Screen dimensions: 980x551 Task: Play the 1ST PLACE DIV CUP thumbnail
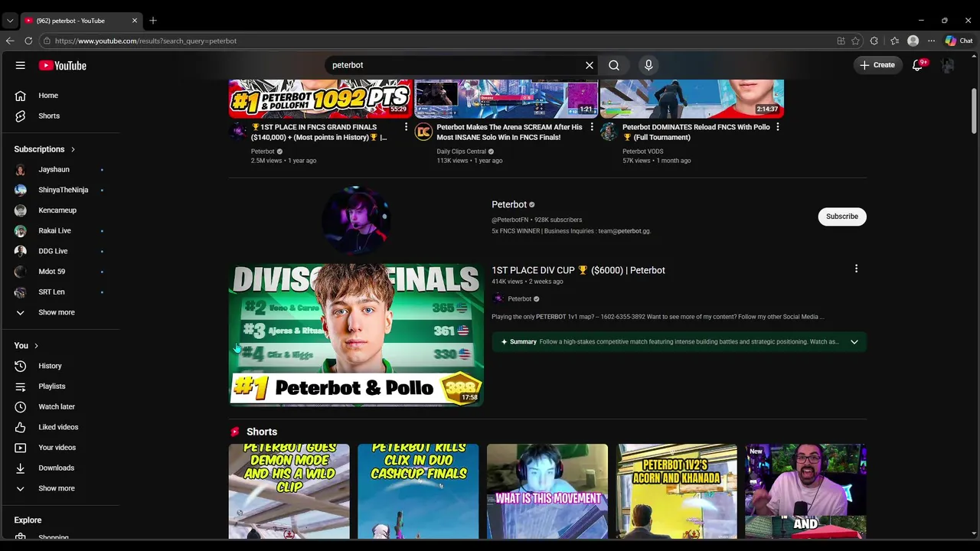356,334
